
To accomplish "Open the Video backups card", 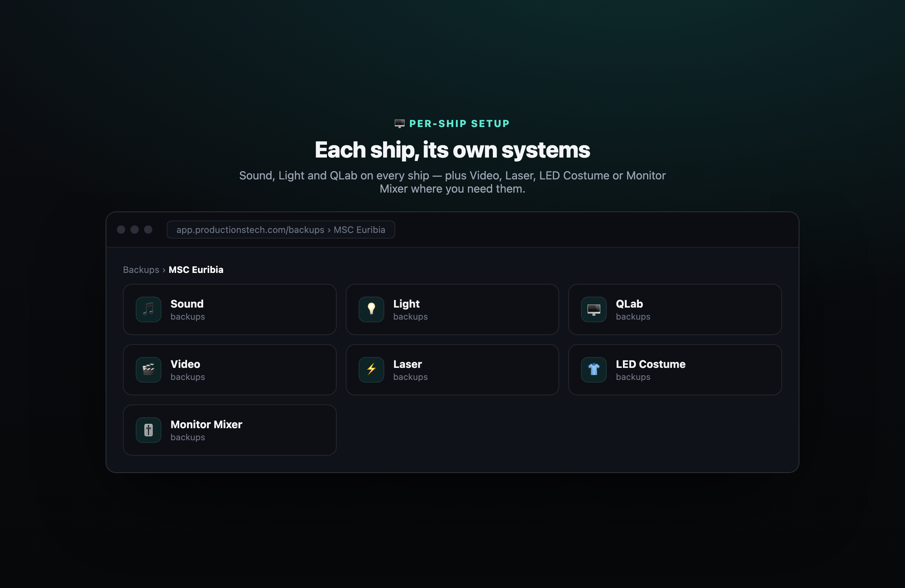I will (230, 370).
